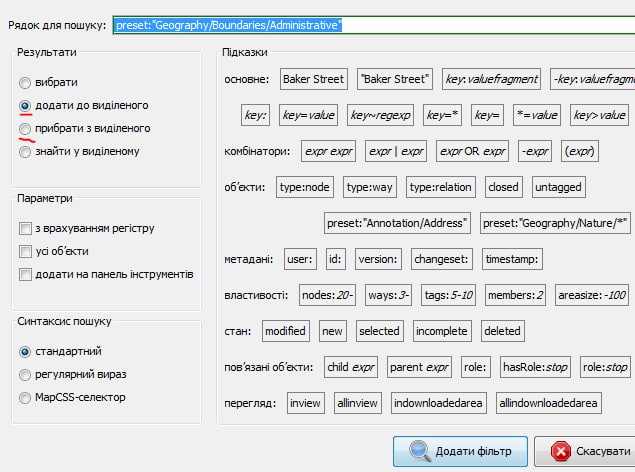Insert tags:5-10 property hint
Viewport: 635px width, 472px height.
(448, 295)
